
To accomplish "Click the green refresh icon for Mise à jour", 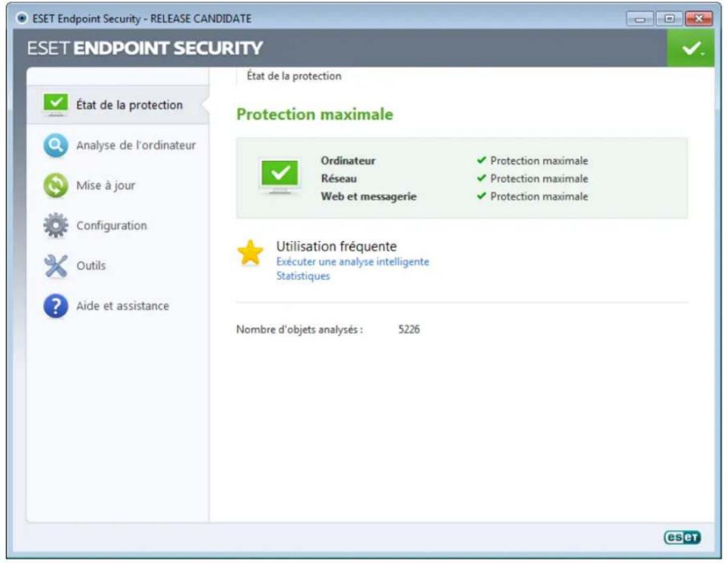I will tap(55, 185).
